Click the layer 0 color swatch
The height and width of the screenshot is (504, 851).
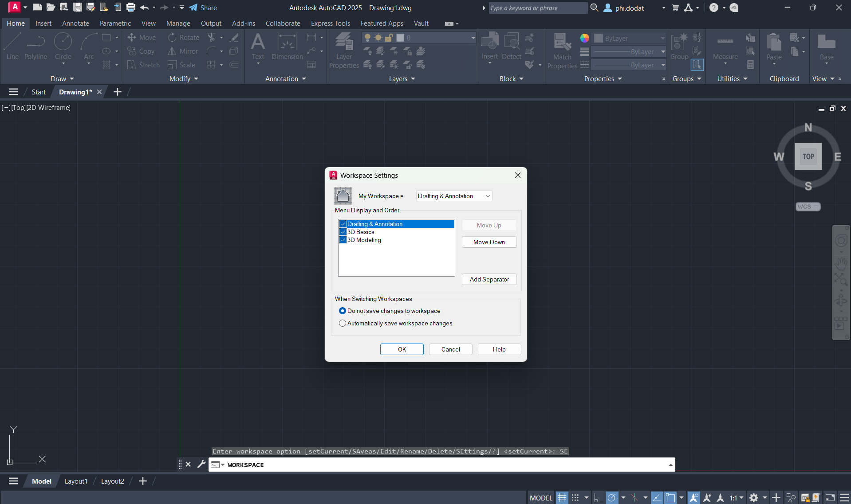tap(400, 38)
